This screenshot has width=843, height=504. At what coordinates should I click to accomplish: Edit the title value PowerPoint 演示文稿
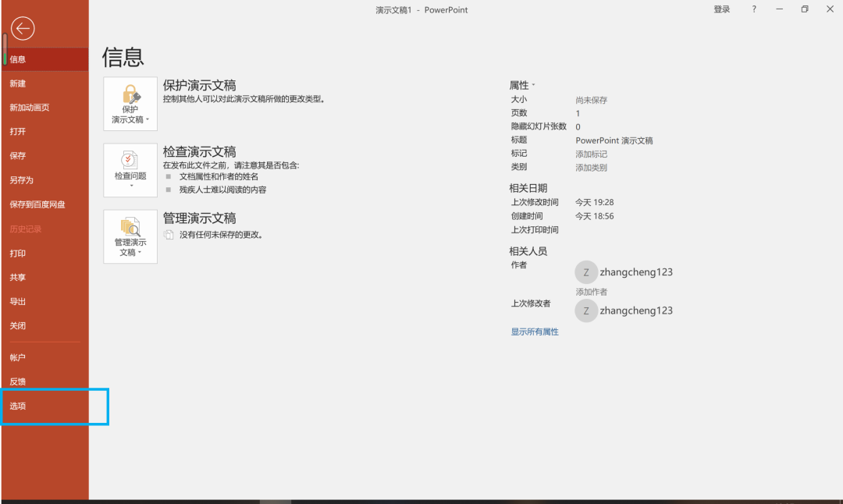(x=614, y=140)
